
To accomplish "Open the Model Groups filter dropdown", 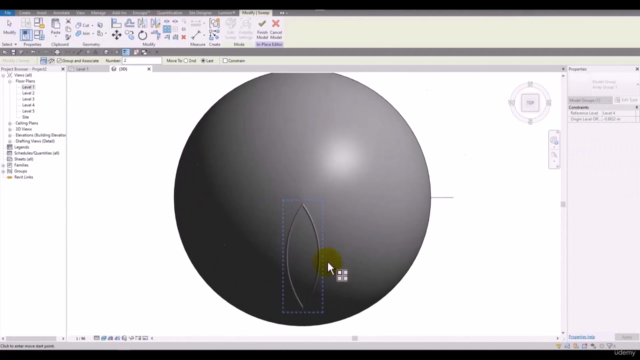I will click(590, 100).
